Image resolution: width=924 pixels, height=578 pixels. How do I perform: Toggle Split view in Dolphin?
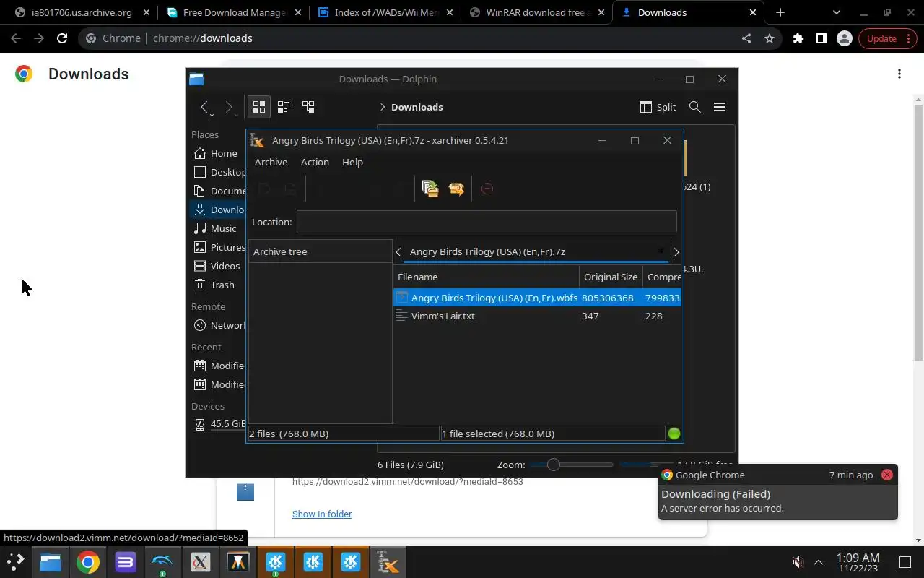pyautogui.click(x=658, y=107)
